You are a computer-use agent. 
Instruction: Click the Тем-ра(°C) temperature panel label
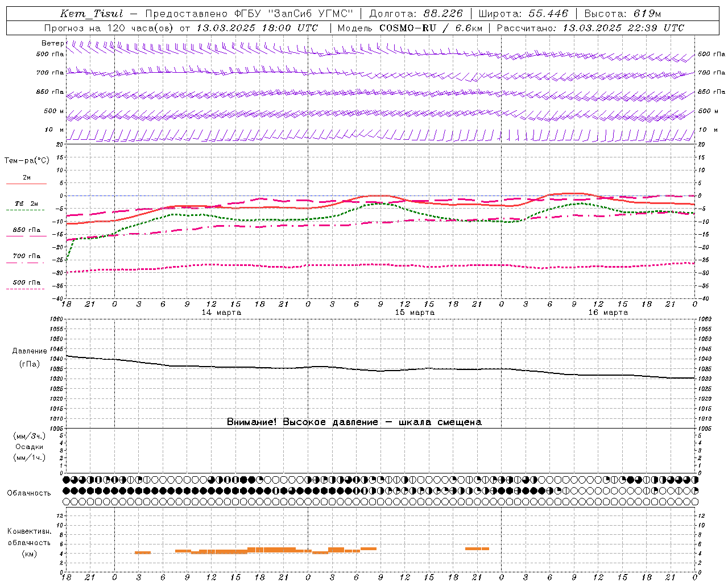tap(27, 161)
